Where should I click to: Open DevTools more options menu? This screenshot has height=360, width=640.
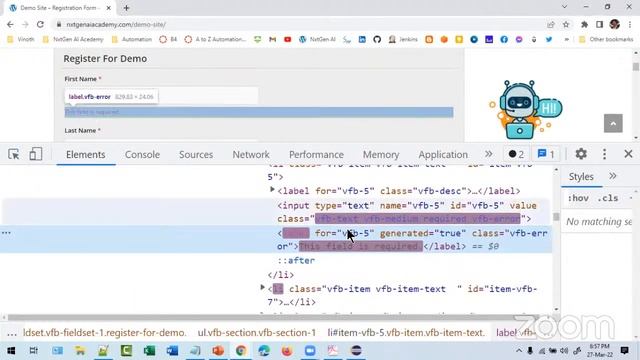click(x=604, y=154)
